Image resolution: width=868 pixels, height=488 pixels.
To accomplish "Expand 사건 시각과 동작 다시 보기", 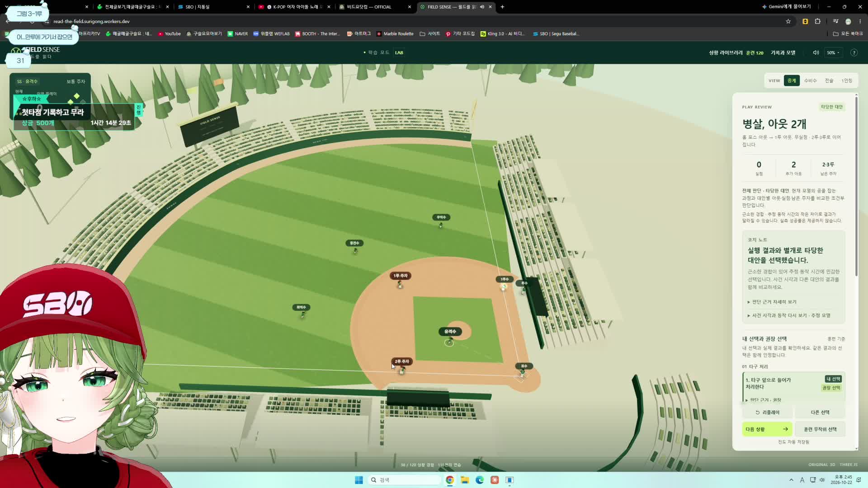I will click(x=789, y=315).
